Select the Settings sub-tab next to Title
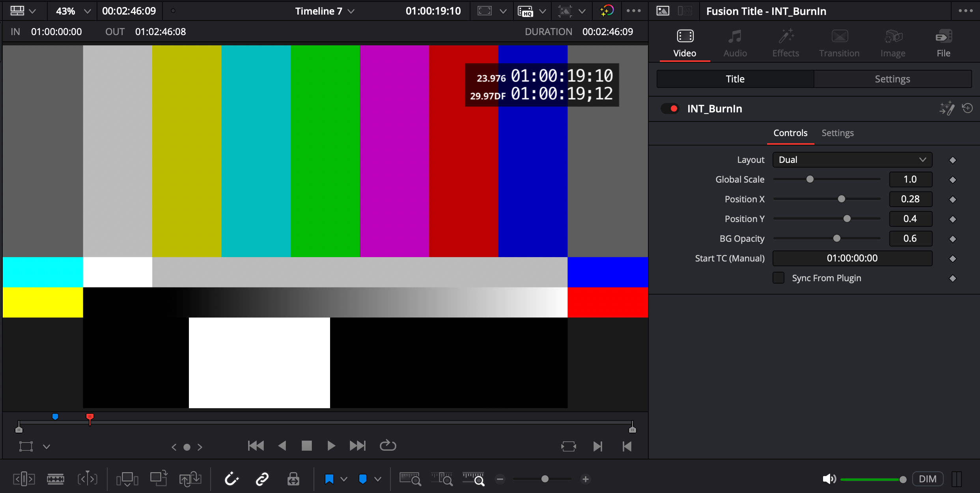Screen dimensions: 980x493 pyautogui.click(x=892, y=79)
